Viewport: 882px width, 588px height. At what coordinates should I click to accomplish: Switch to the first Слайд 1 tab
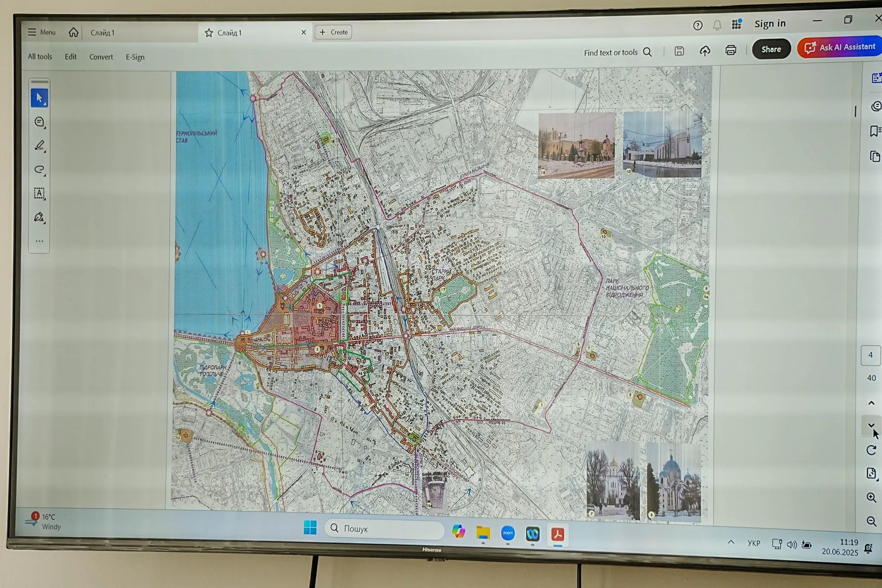(x=102, y=33)
